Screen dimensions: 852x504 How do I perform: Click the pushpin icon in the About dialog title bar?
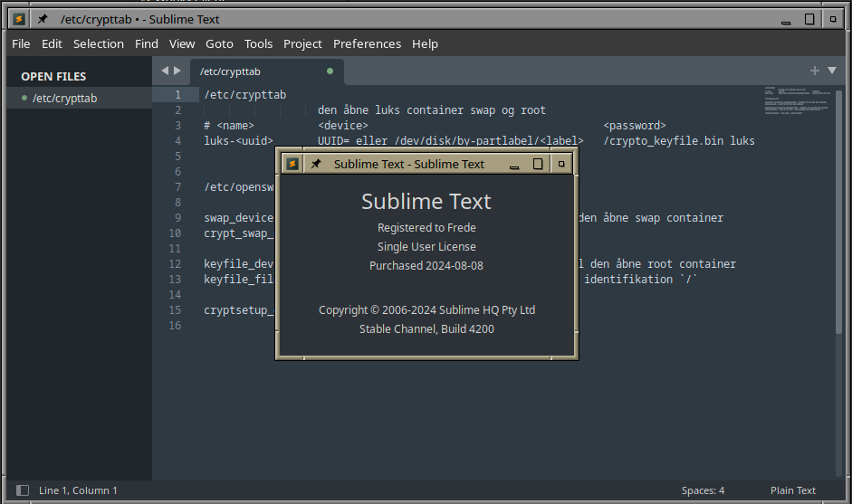click(316, 164)
